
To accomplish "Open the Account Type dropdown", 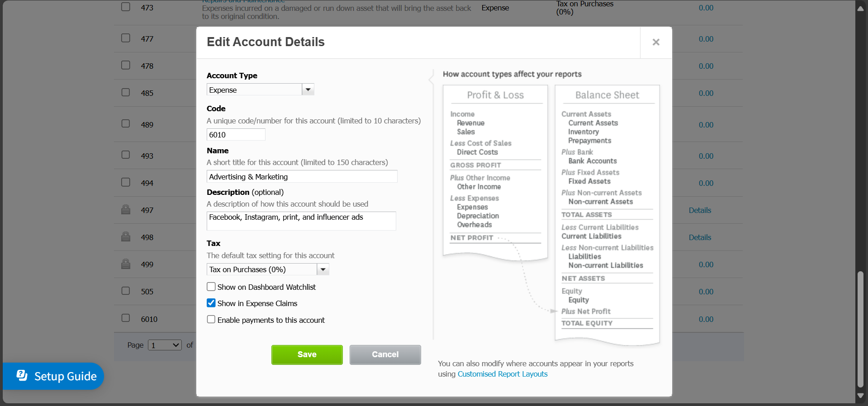I will [x=308, y=90].
